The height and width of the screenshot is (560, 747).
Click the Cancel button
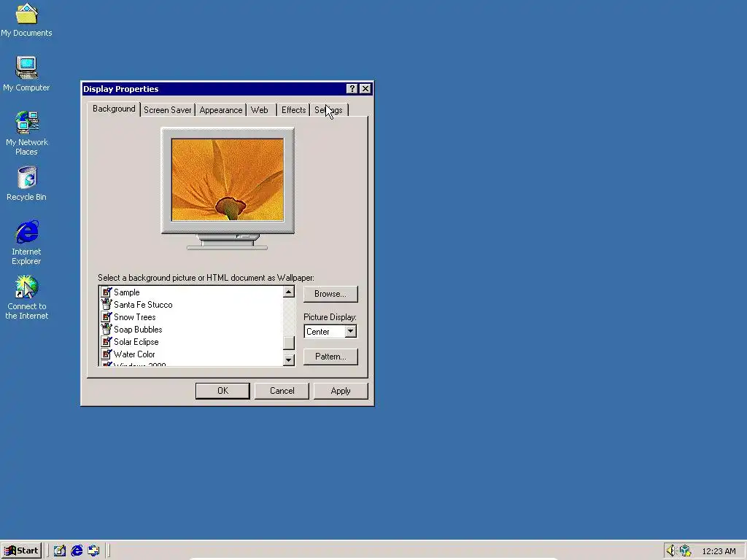click(282, 391)
